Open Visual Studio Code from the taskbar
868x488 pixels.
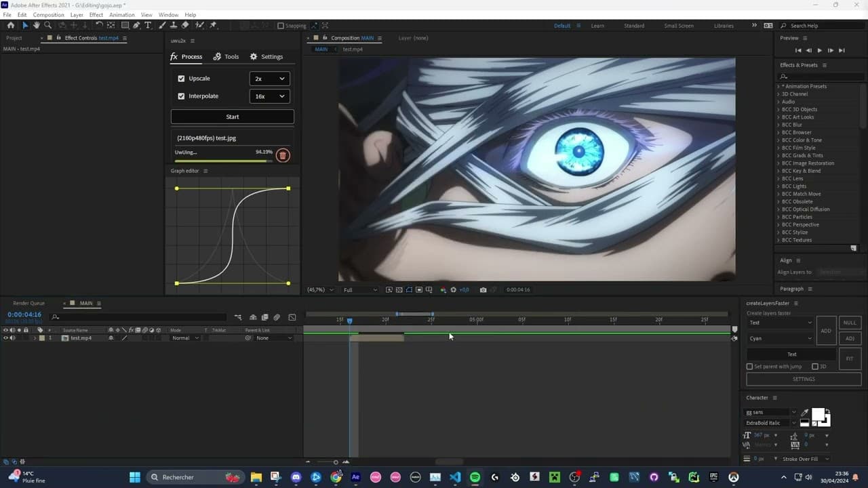[x=455, y=477]
